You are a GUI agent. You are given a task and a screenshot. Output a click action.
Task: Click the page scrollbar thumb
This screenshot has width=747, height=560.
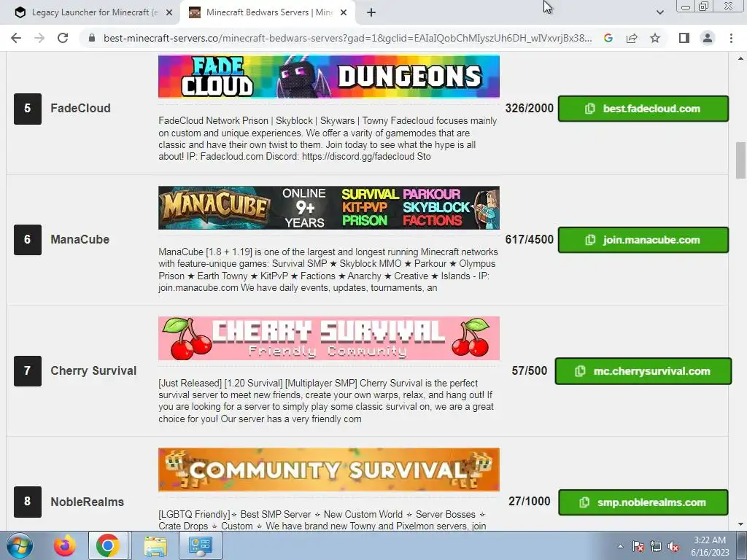740,160
